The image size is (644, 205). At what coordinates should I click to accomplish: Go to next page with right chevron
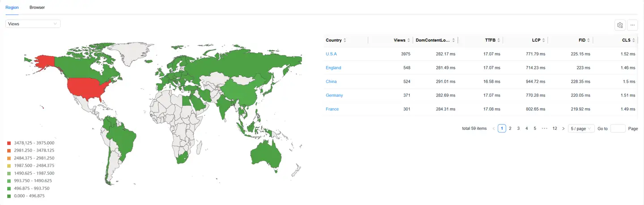(x=563, y=128)
